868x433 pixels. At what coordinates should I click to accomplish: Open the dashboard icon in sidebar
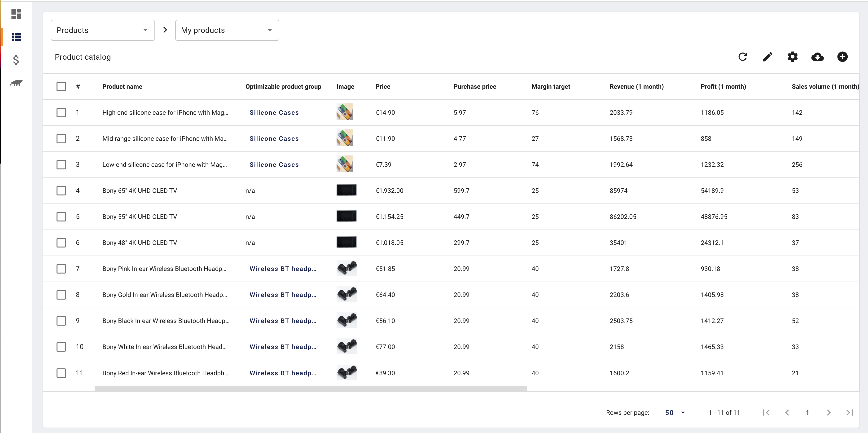16,14
